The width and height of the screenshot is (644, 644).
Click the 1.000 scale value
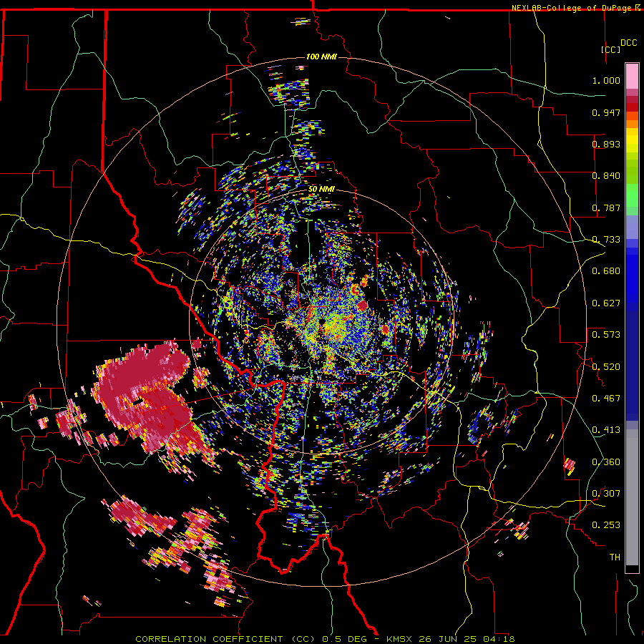tap(606, 80)
